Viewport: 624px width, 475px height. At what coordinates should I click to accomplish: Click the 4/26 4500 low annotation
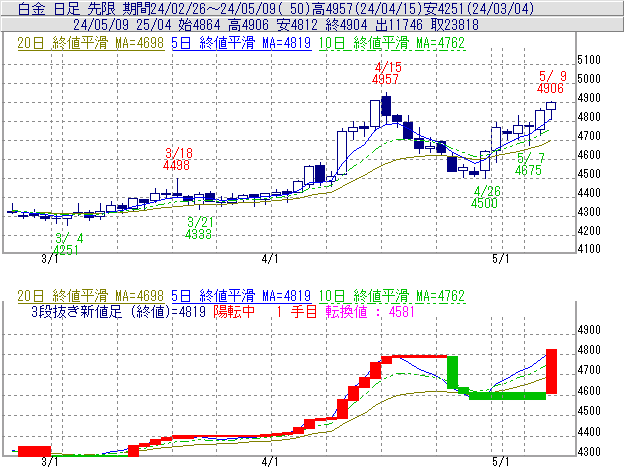tap(485, 197)
